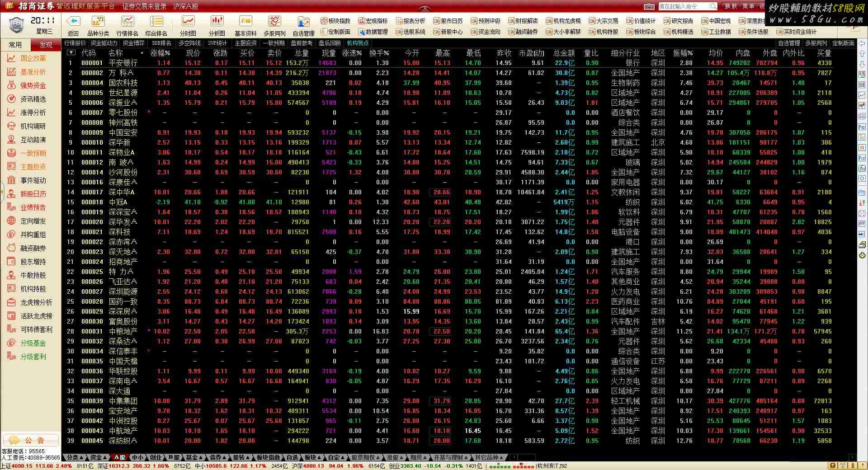Open 宏观指标 toolbar shortcut
Image resolution: width=868 pixels, height=470 pixels.
coord(373,21)
